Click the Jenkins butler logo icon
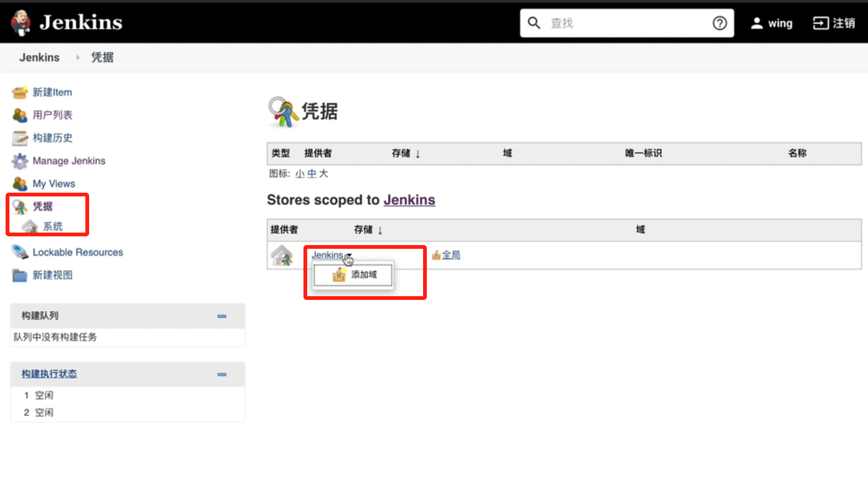Screen dimensions: 868x482 click(x=21, y=23)
